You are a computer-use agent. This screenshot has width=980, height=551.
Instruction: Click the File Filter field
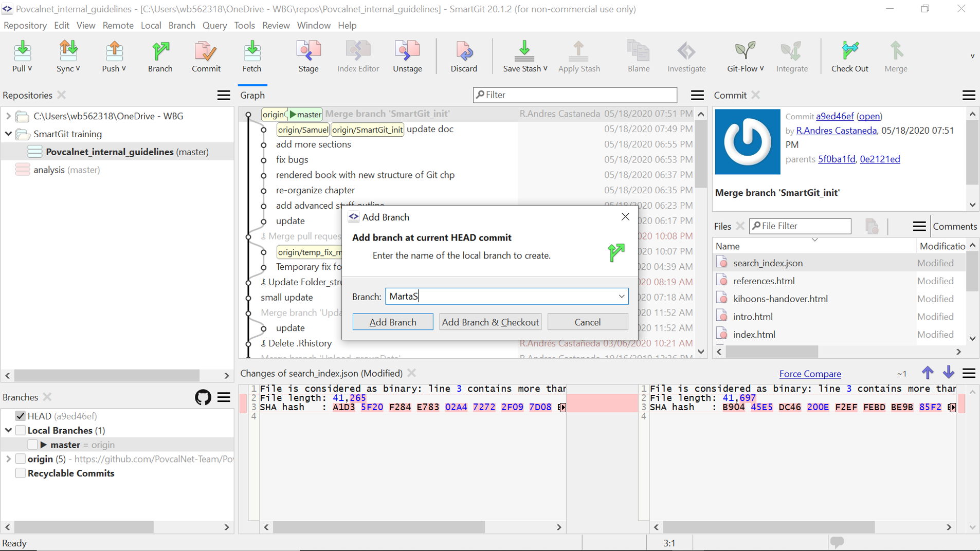800,226
